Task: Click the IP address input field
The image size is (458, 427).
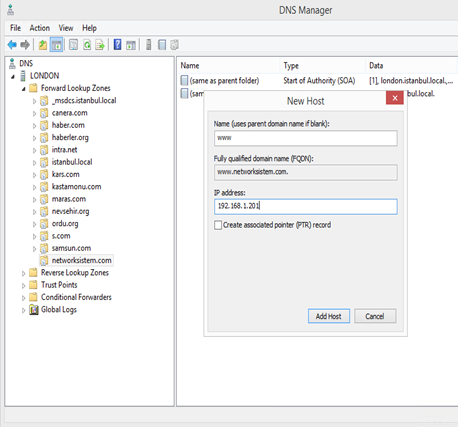Action: click(x=306, y=206)
